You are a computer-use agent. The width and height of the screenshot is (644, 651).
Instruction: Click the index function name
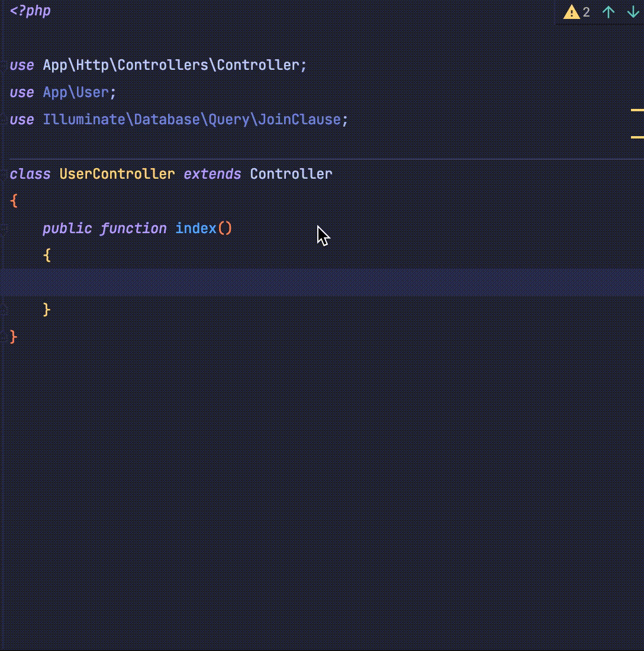(x=195, y=228)
